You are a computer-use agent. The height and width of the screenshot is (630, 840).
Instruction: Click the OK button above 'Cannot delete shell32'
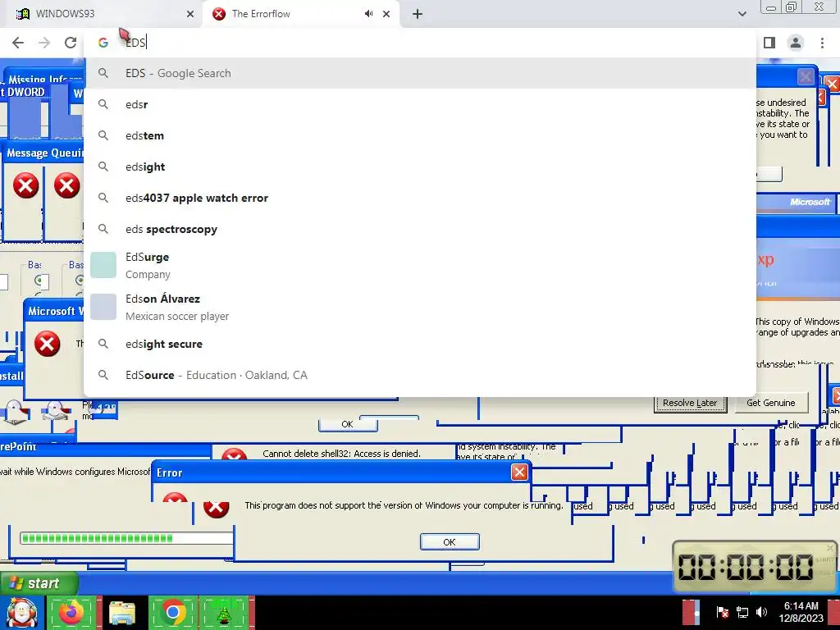point(348,424)
